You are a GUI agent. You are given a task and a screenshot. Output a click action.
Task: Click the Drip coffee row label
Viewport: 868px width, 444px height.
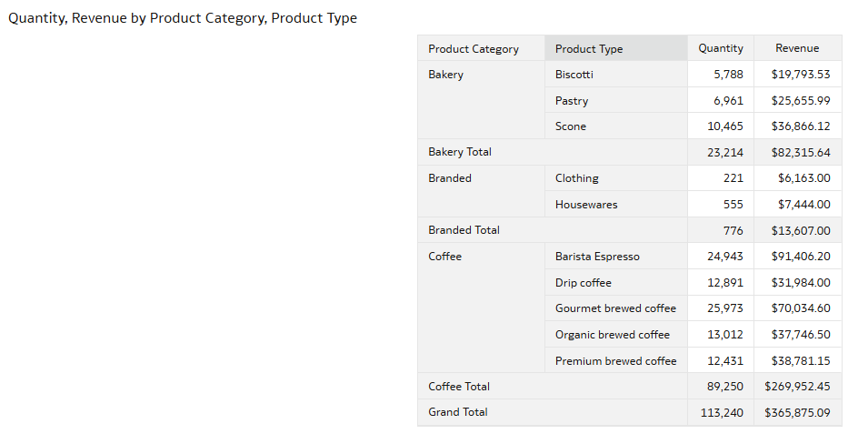coord(584,283)
